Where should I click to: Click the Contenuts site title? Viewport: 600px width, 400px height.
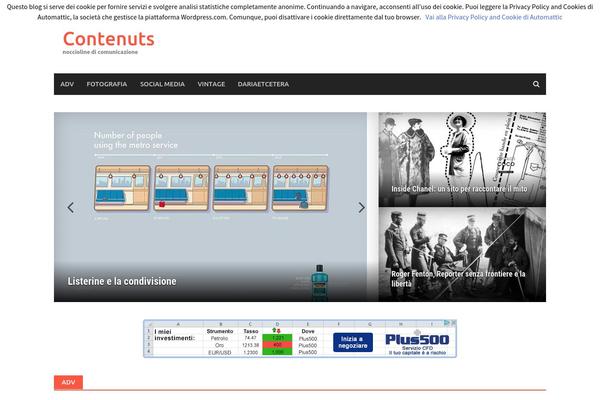pos(109,39)
